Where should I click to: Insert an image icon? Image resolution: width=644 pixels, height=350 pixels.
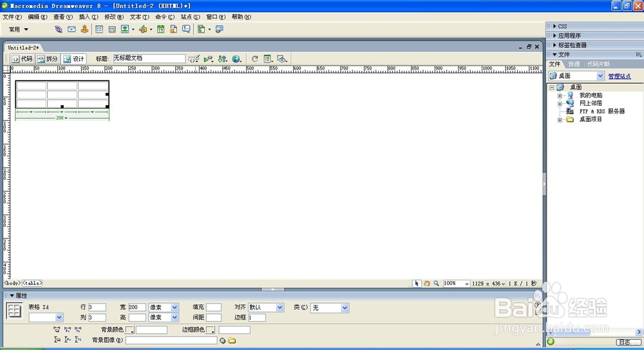tap(125, 29)
